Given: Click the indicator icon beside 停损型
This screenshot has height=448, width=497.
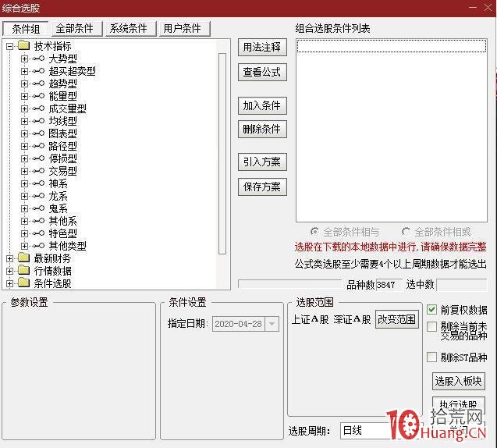Looking at the screenshot, I should tap(38, 158).
